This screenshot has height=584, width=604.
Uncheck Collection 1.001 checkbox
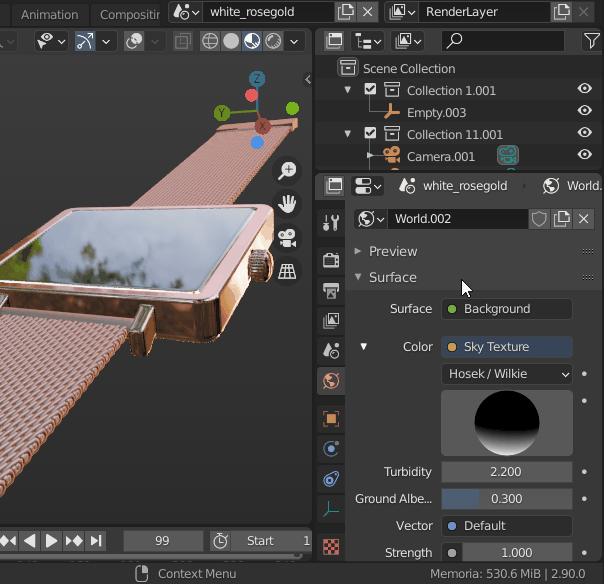tap(370, 90)
